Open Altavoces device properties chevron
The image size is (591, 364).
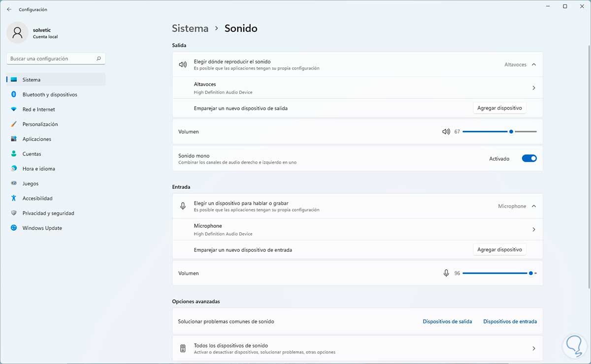click(534, 88)
